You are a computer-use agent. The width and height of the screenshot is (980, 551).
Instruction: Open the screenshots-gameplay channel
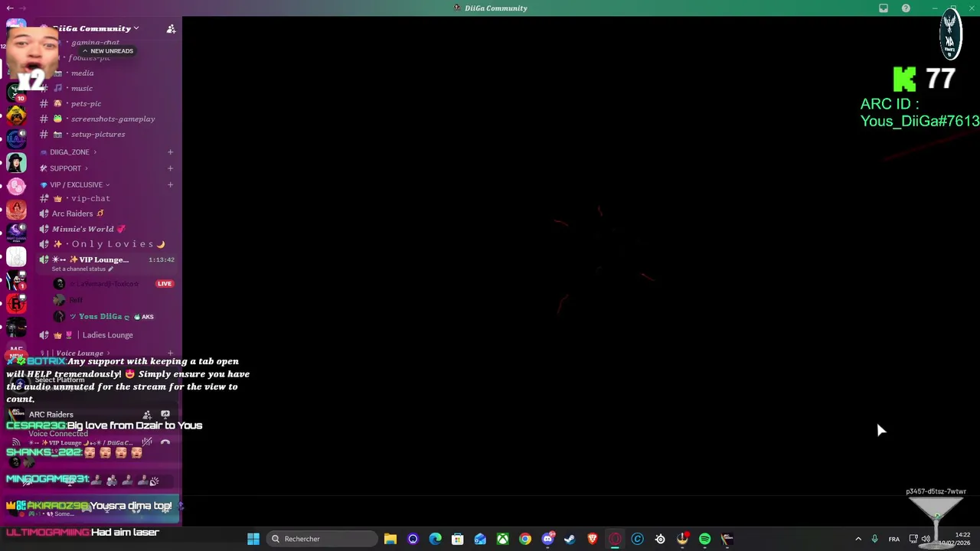coord(113,119)
